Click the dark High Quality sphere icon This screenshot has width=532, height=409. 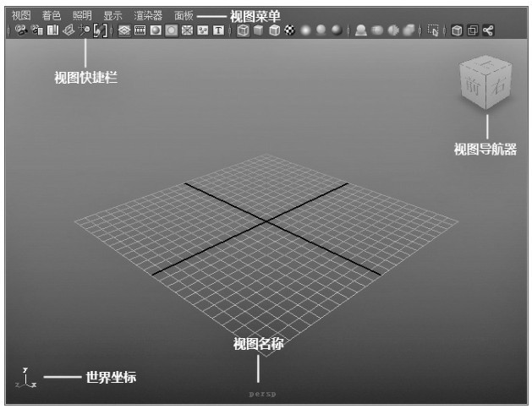(x=337, y=30)
